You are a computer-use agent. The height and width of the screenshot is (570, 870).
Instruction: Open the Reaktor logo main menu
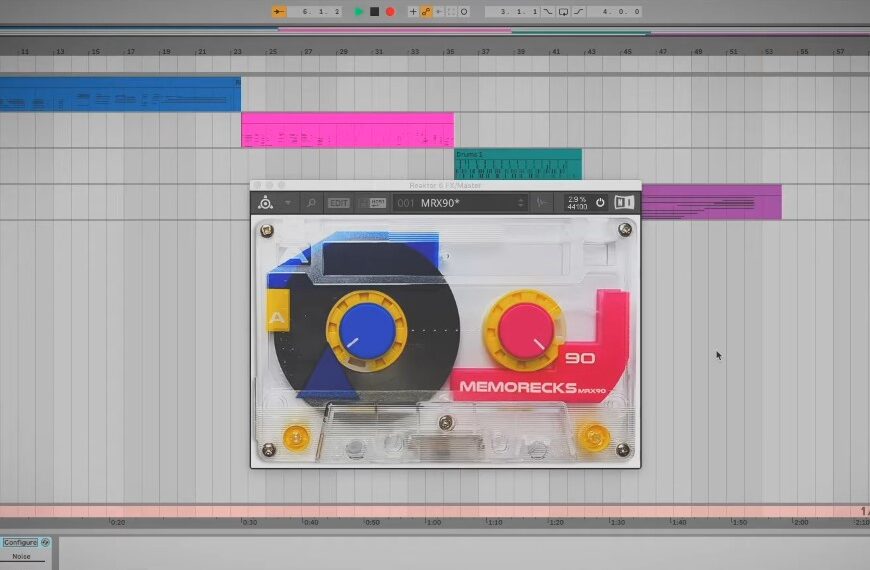[265, 203]
